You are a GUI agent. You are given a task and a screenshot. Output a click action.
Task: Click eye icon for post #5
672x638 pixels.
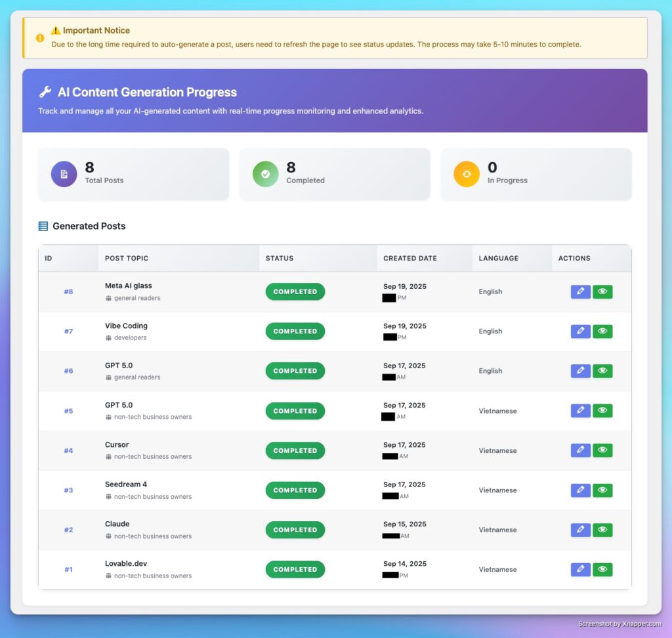[602, 411]
